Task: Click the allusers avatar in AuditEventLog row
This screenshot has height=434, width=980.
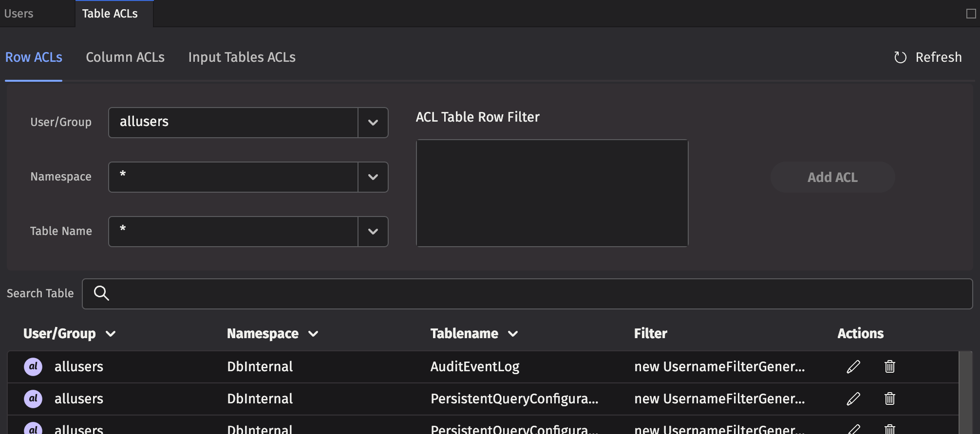Action: click(33, 366)
